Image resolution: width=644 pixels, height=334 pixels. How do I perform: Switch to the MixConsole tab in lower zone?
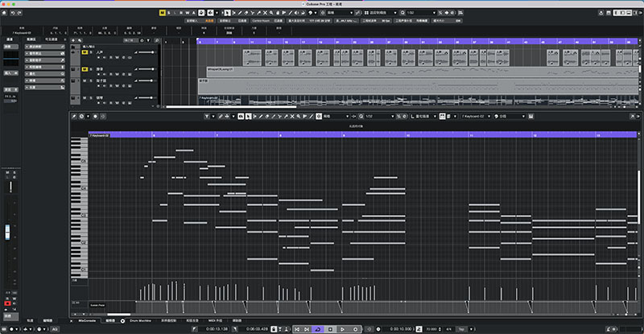(87, 320)
